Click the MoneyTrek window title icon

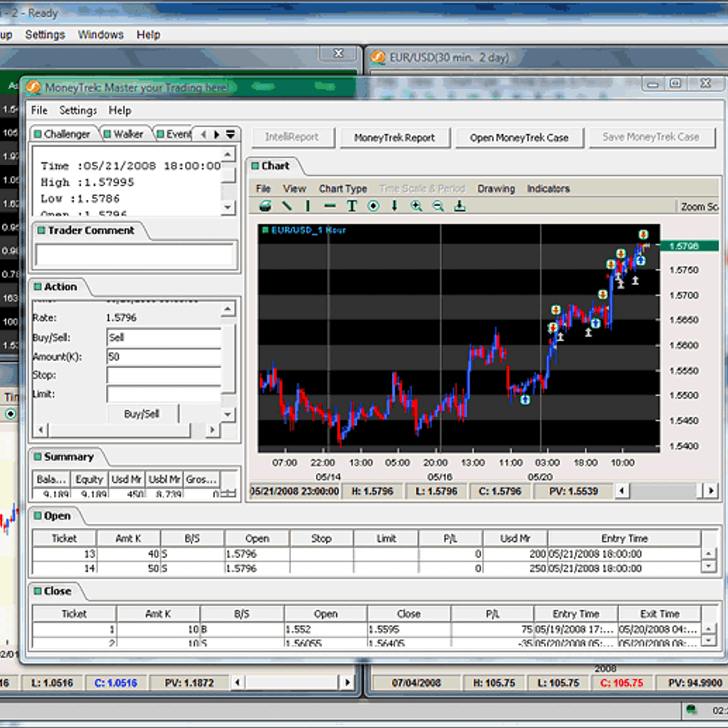point(33,87)
